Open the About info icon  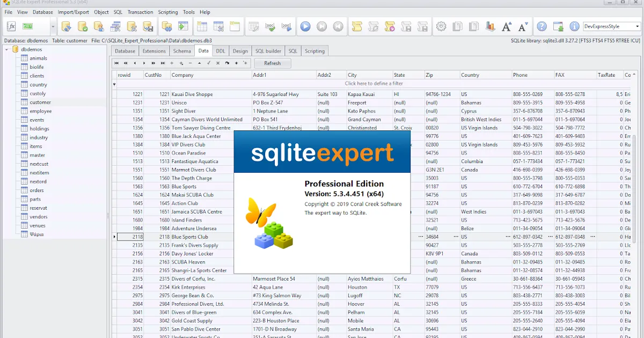click(x=574, y=26)
